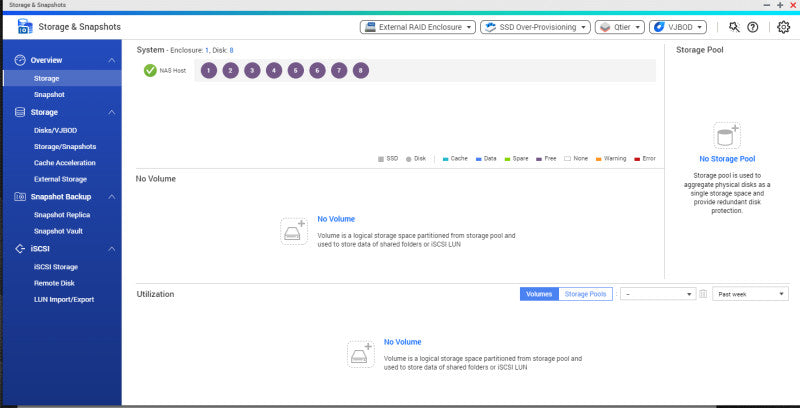Click the No Volume icon in volume panel

click(x=294, y=231)
